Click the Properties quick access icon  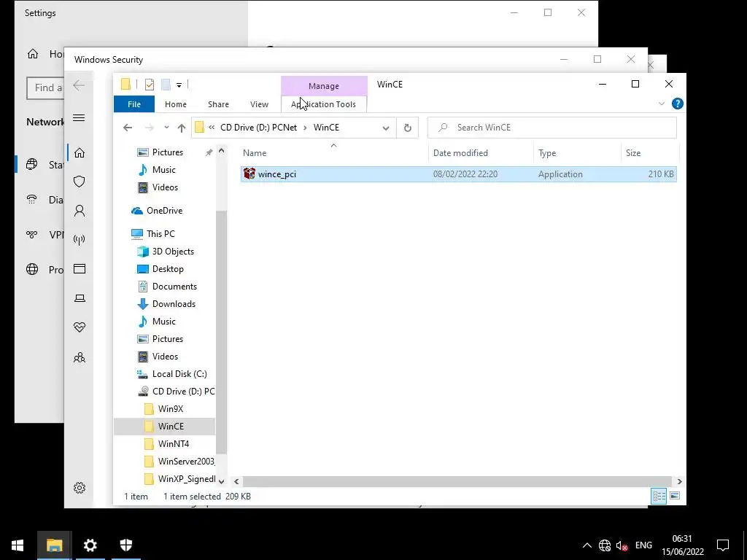click(149, 85)
